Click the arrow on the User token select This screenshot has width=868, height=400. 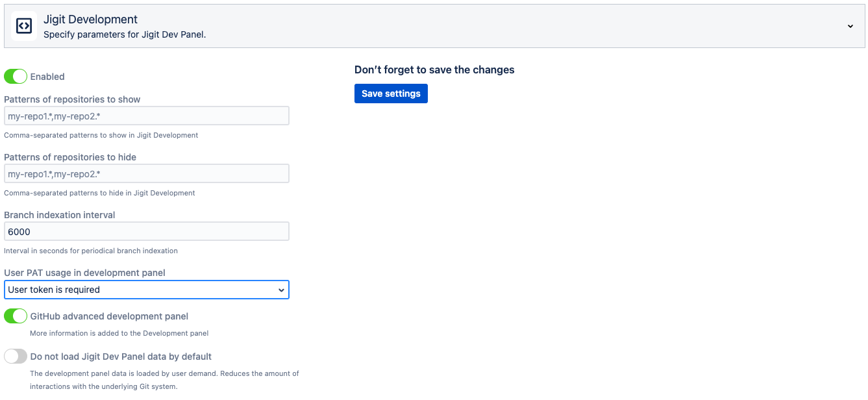pos(281,290)
